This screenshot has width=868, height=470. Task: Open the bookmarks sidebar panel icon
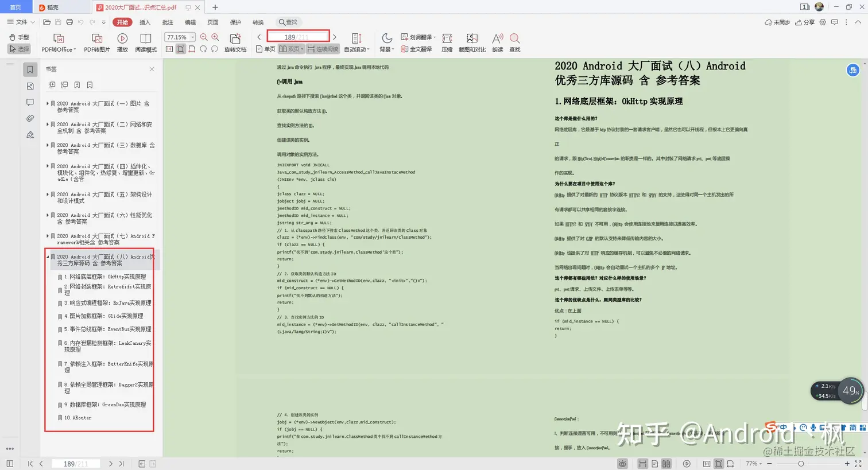[x=30, y=69]
